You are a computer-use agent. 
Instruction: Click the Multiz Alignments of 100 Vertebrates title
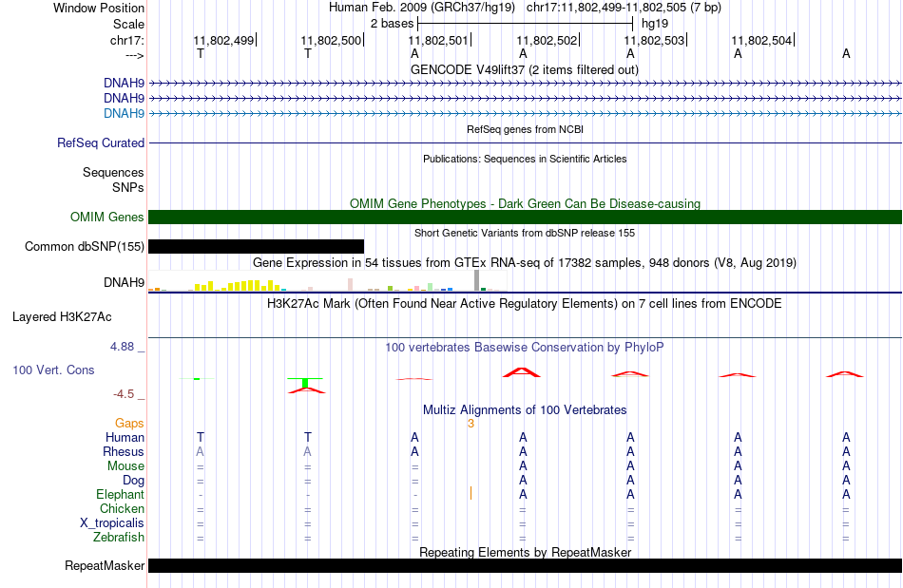[x=525, y=409]
